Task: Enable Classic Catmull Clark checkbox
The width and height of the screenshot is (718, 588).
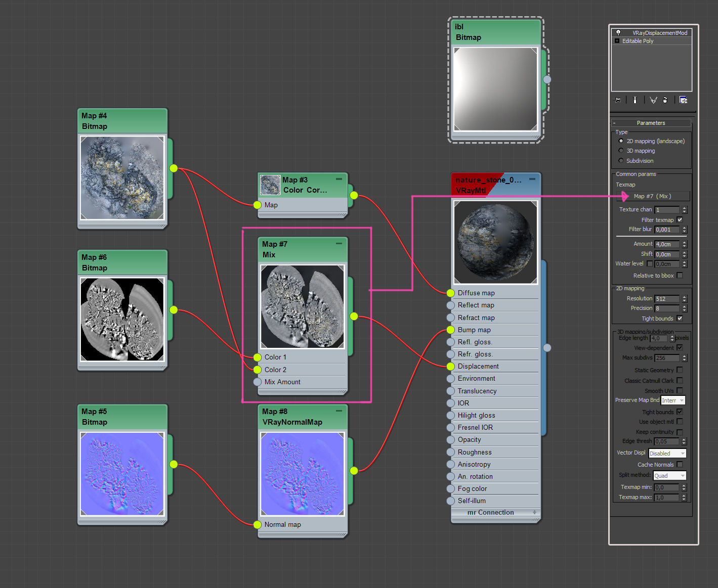Action: [x=680, y=380]
